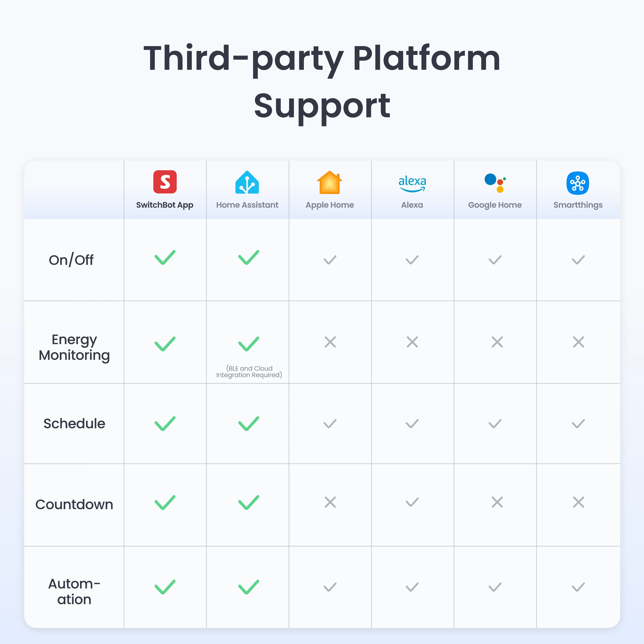Click the X mark for Alexa Energy Monitoring
Viewport: 644px width, 644px height.
(x=412, y=342)
